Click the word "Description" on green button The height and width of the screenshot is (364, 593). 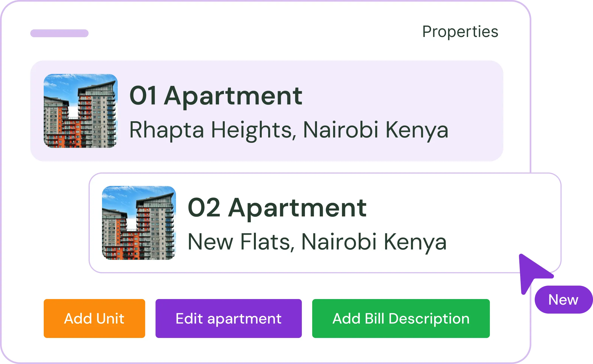click(x=429, y=318)
